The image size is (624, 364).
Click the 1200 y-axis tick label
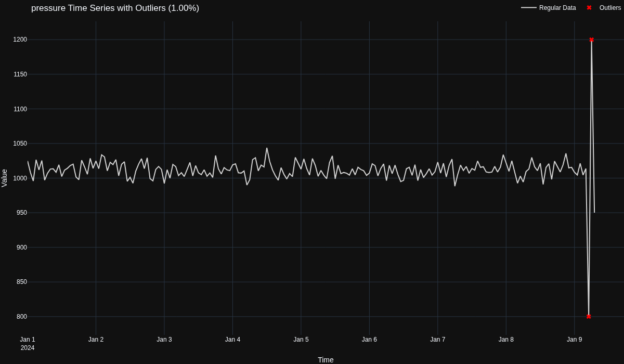pyautogui.click(x=20, y=40)
